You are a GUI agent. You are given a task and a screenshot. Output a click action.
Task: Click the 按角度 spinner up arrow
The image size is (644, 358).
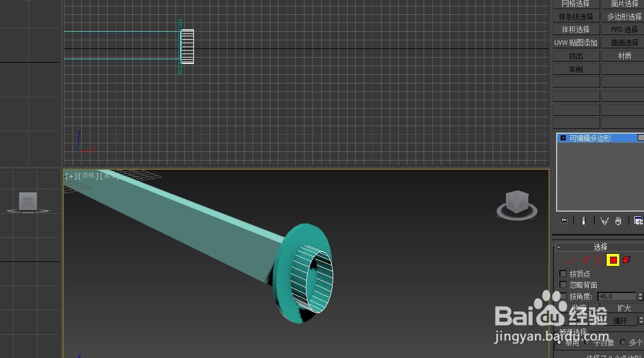[640, 294]
